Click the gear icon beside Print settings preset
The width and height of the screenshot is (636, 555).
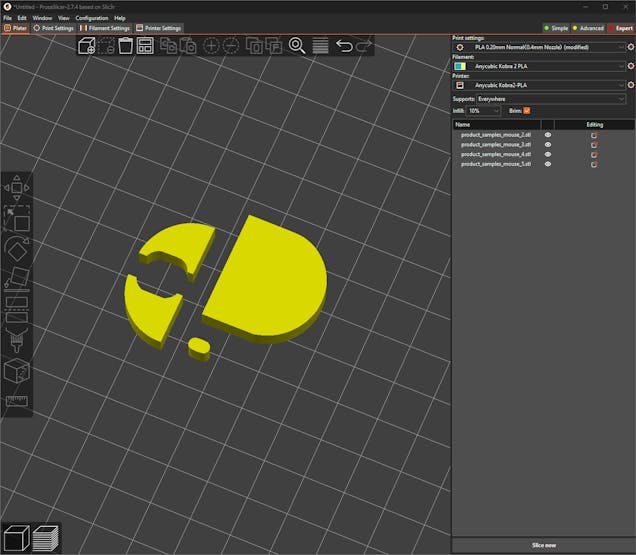point(631,47)
